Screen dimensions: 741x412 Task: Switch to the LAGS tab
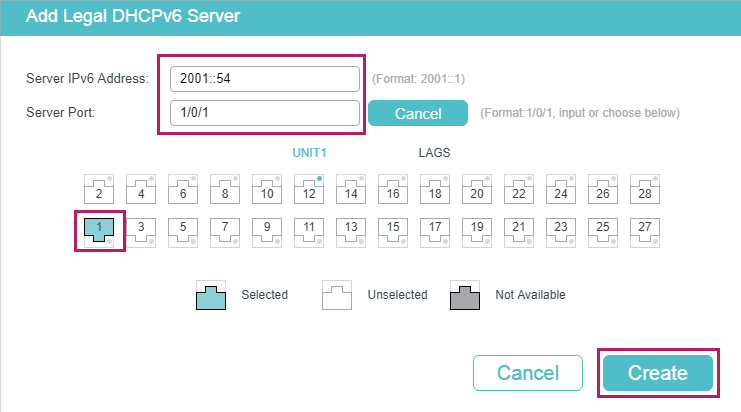[434, 153]
